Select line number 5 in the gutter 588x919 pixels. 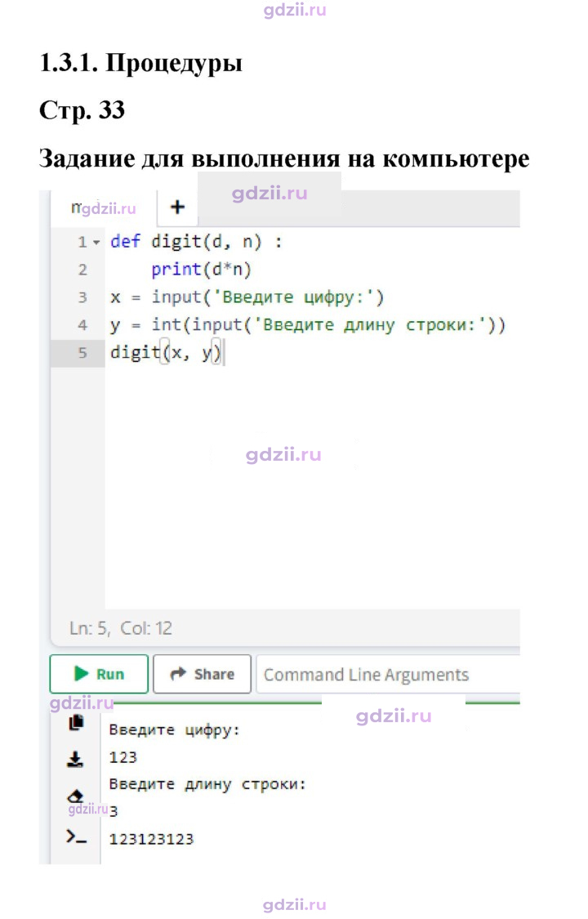tap(82, 353)
